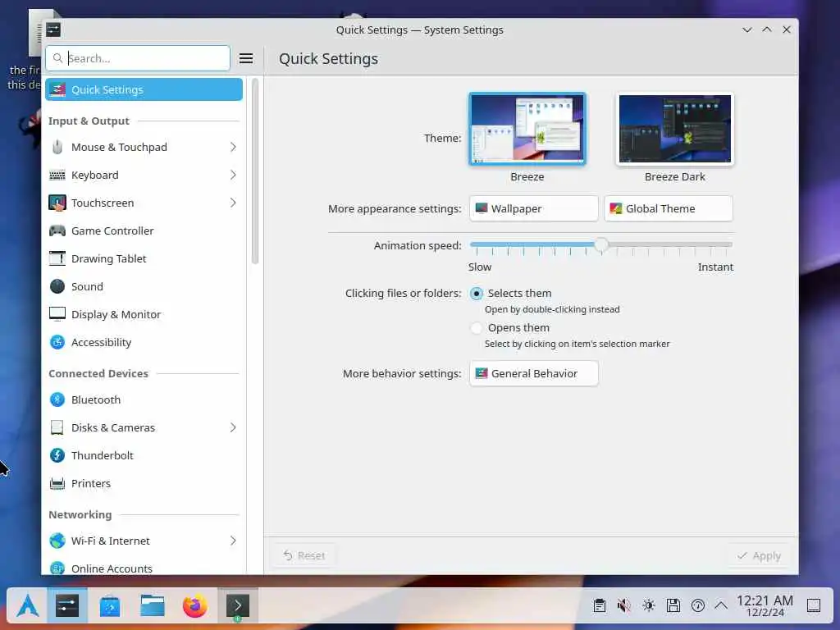Click the System Settings taskbar icon

click(67, 606)
